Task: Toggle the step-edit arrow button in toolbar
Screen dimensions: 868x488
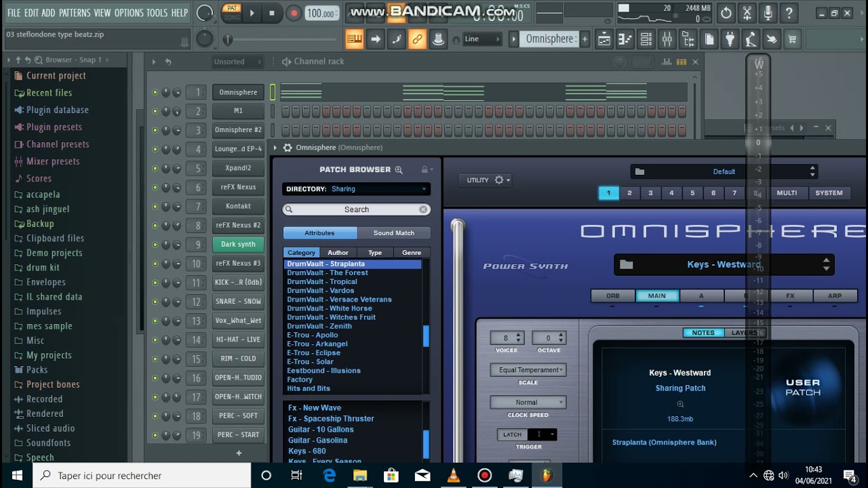Action: click(x=375, y=39)
